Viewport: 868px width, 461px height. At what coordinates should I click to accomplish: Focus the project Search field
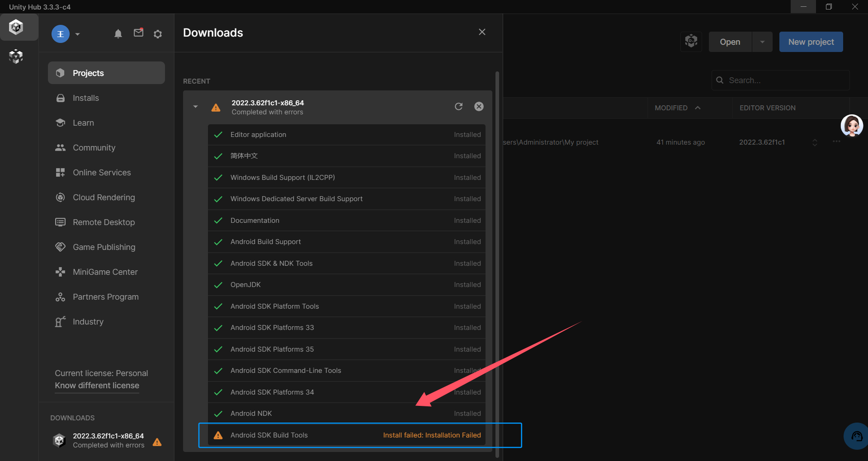(781, 80)
